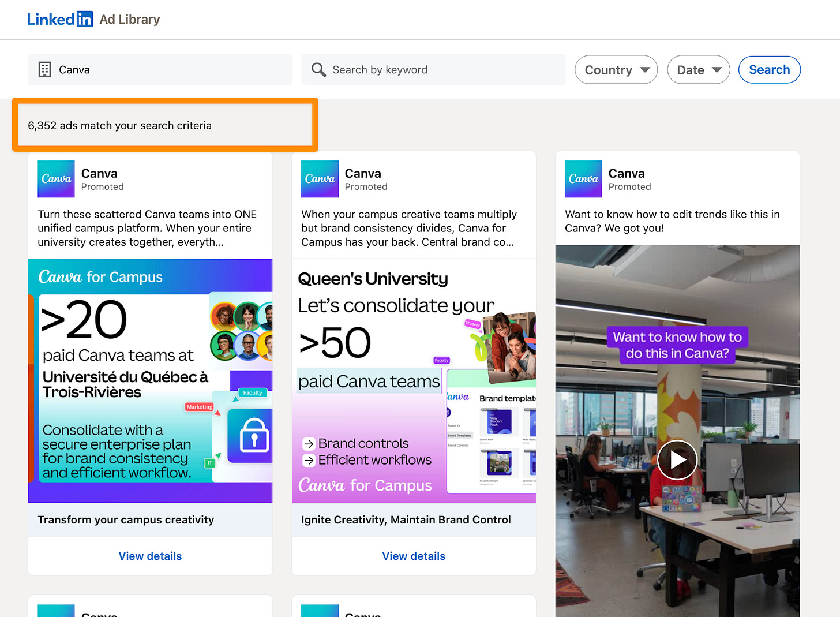840x617 pixels.
Task: Open the Date filter dropdown
Action: tap(699, 70)
